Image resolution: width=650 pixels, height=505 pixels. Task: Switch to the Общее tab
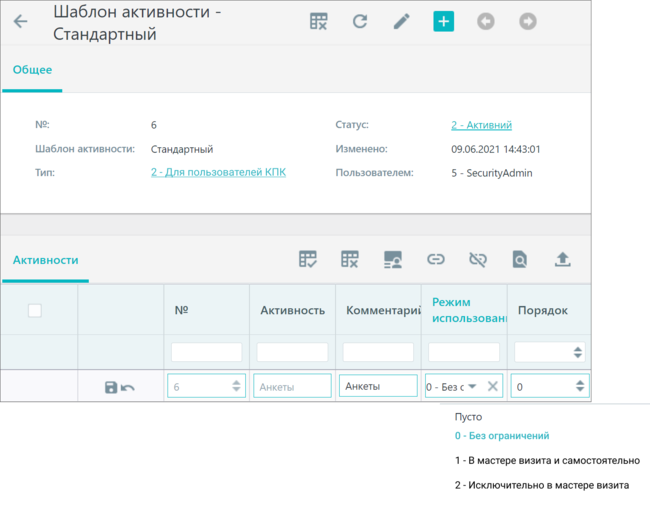(x=32, y=70)
